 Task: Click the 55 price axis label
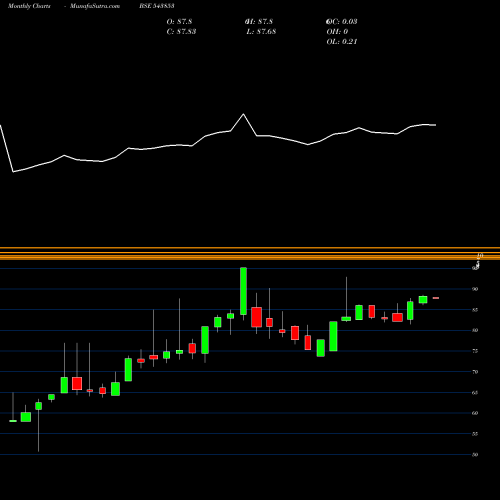pos(475,434)
